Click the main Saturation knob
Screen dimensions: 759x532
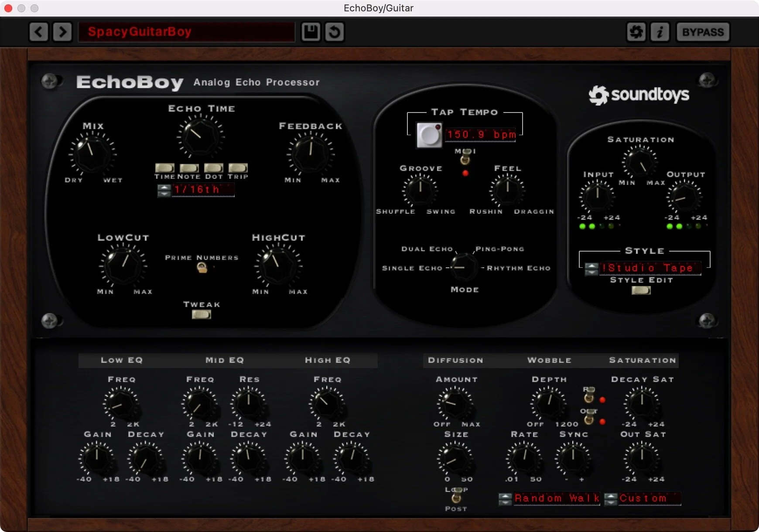point(639,162)
